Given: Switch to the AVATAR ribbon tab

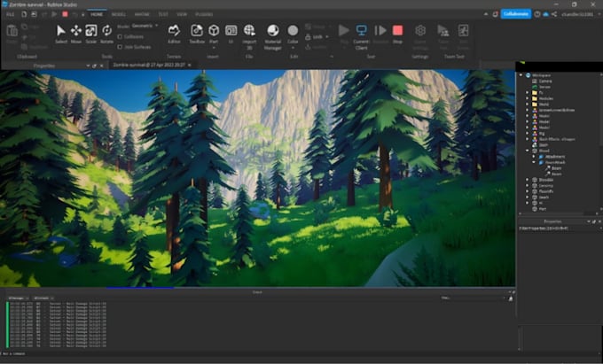Looking at the screenshot, I should (x=142, y=14).
